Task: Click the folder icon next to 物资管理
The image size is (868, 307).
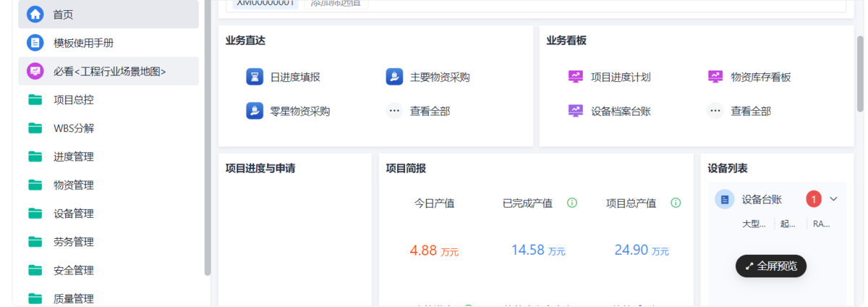Action: (x=35, y=185)
